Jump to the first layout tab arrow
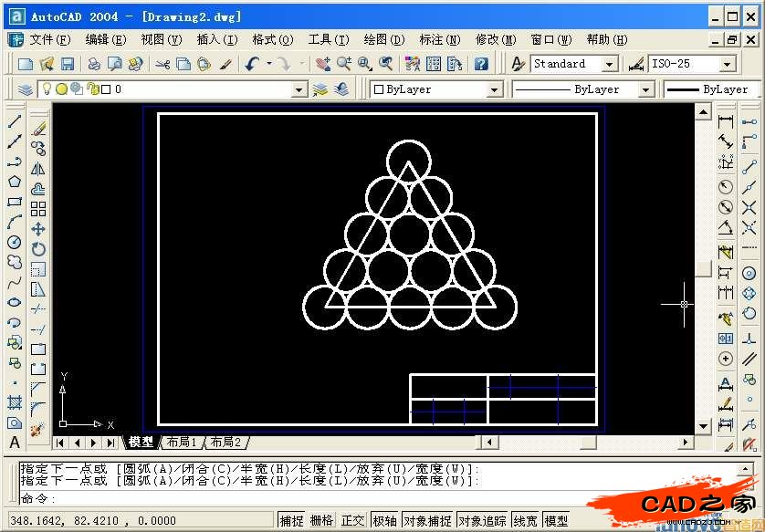 (x=60, y=443)
